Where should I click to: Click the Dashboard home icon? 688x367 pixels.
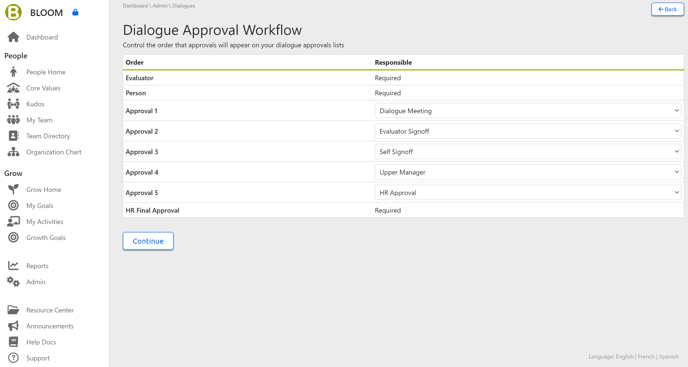pos(13,37)
